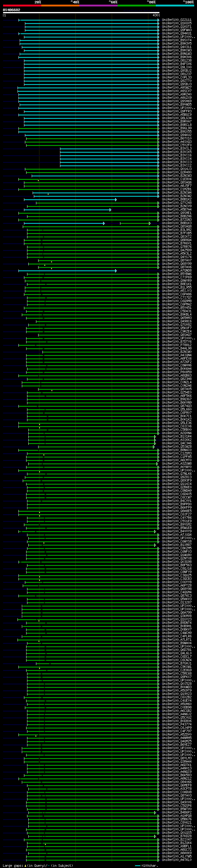Click the orange ~40% identity legend segment

[x=60, y=6]
